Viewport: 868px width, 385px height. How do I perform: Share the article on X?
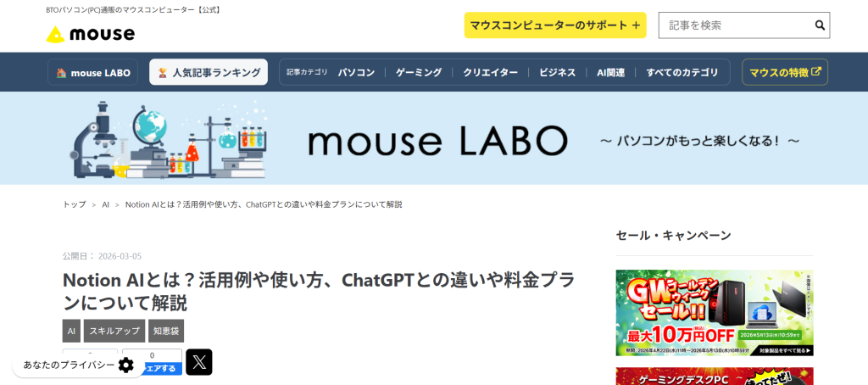tap(198, 362)
